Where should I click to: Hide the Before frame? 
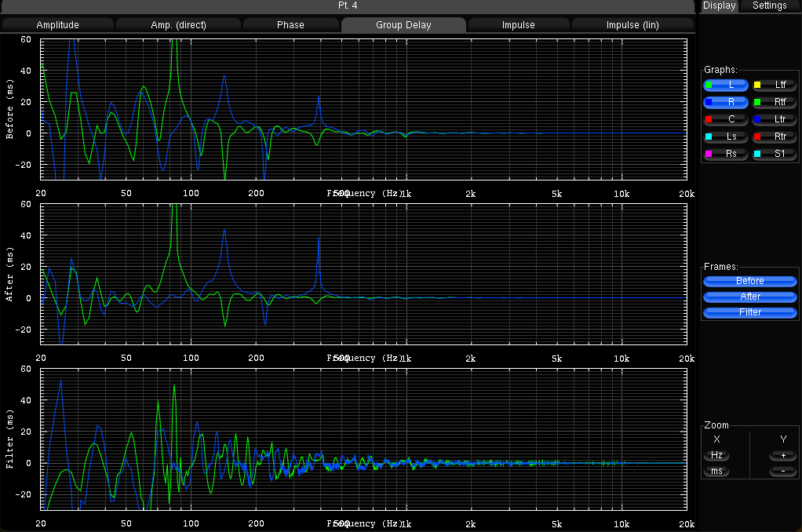pyautogui.click(x=750, y=281)
